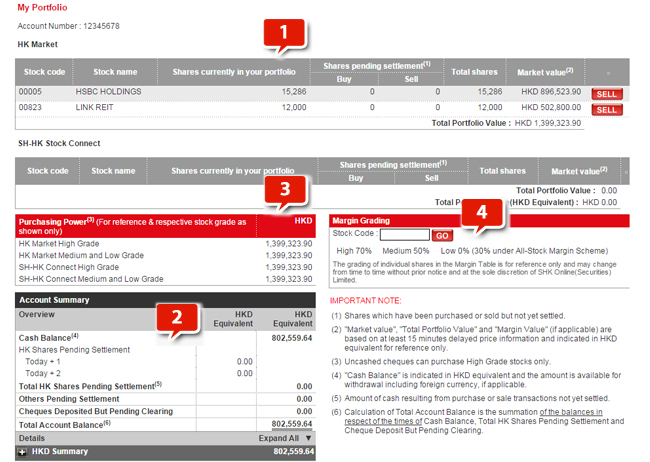
Task: Click the Medium 50% grading label
Action: coord(405,251)
